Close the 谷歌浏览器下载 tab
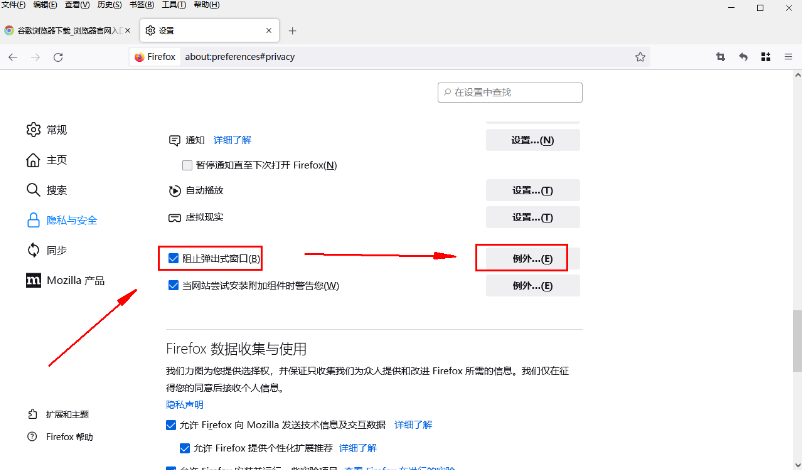Viewport: 802px width, 470px height. (128, 31)
